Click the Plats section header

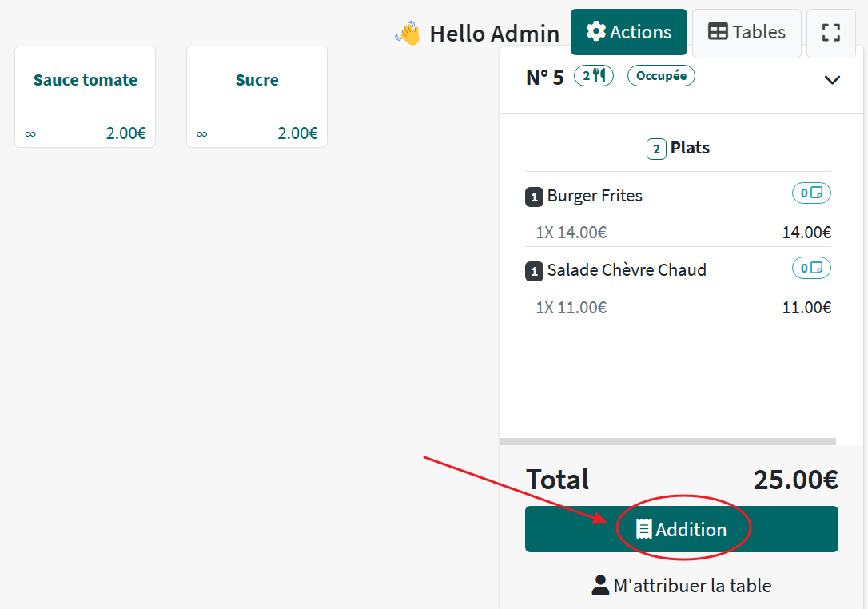pos(690,148)
